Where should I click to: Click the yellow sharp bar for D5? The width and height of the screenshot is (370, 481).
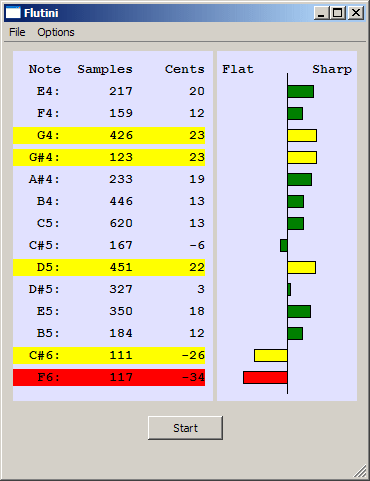pos(302,268)
